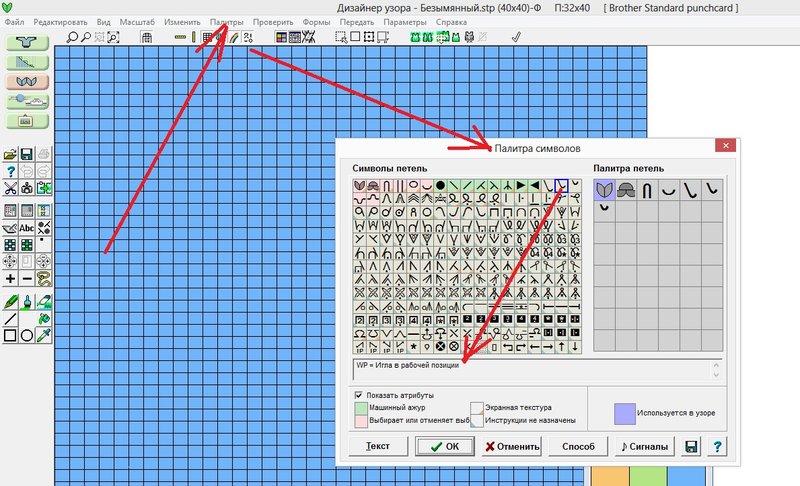The width and height of the screenshot is (800, 486).
Task: Open the Редактировать menu
Action: click(60, 22)
